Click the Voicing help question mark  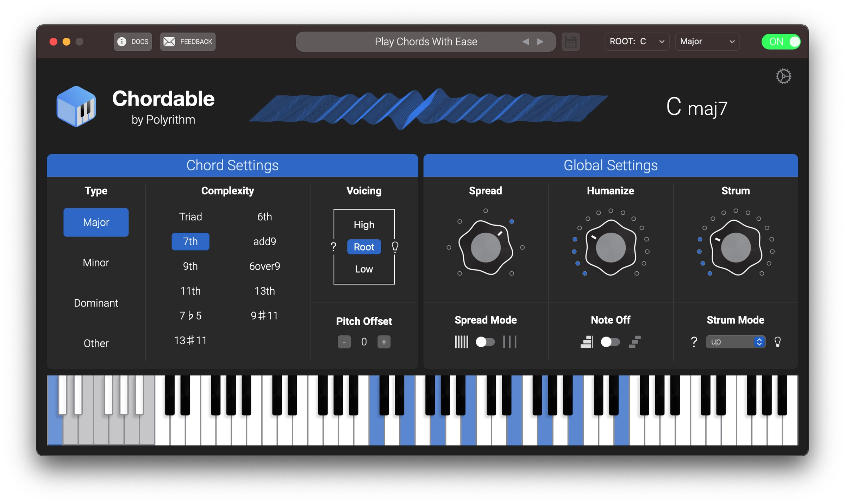(333, 247)
